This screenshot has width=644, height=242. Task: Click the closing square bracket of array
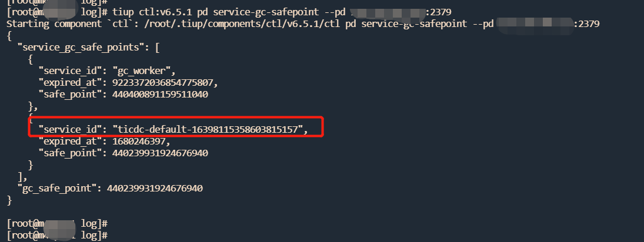(21, 176)
